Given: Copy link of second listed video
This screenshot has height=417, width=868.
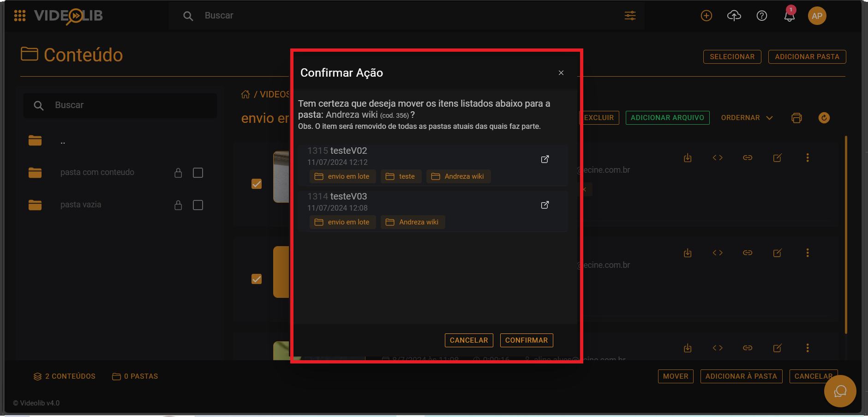Looking at the screenshot, I should 748,253.
